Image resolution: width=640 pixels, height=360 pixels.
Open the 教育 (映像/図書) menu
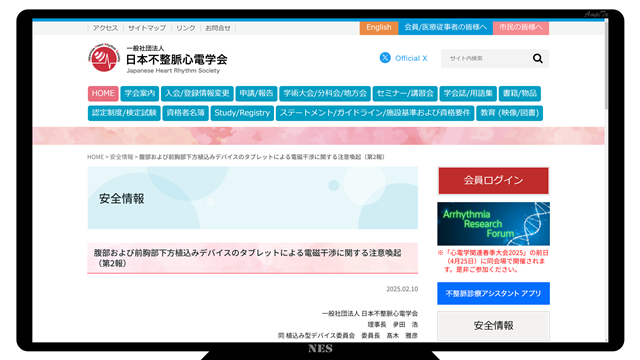pyautogui.click(x=509, y=113)
